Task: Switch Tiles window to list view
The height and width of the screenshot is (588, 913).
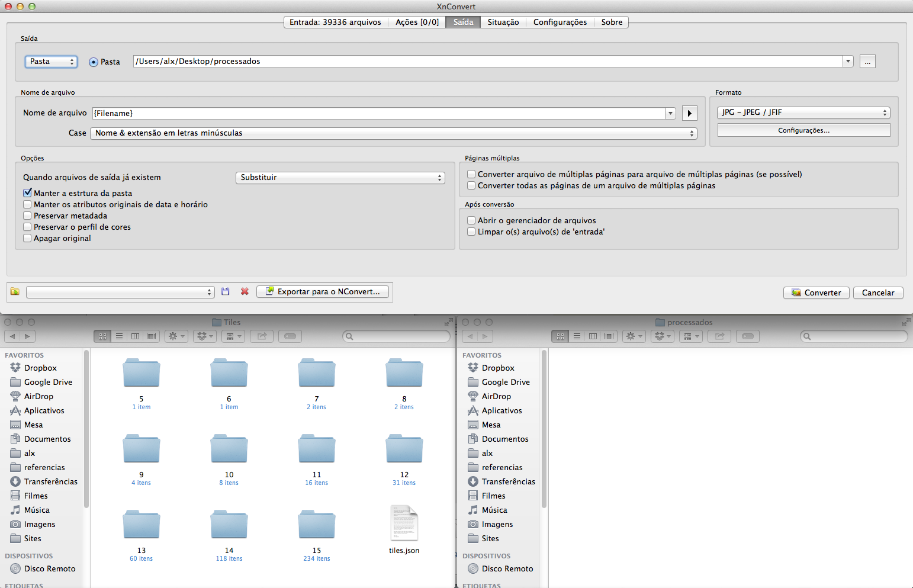Action: [119, 336]
